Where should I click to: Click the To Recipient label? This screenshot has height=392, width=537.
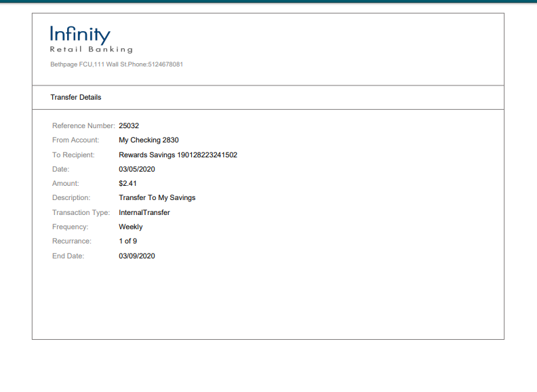point(73,155)
